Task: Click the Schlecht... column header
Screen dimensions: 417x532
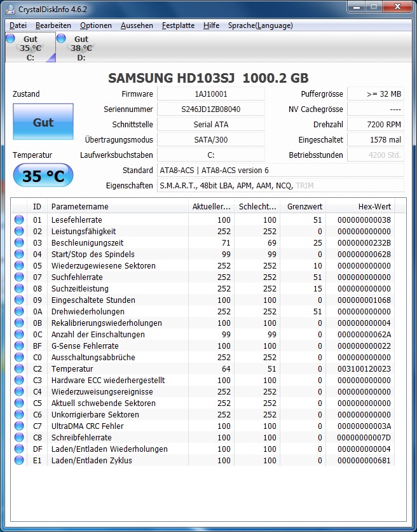Action: tap(257, 206)
